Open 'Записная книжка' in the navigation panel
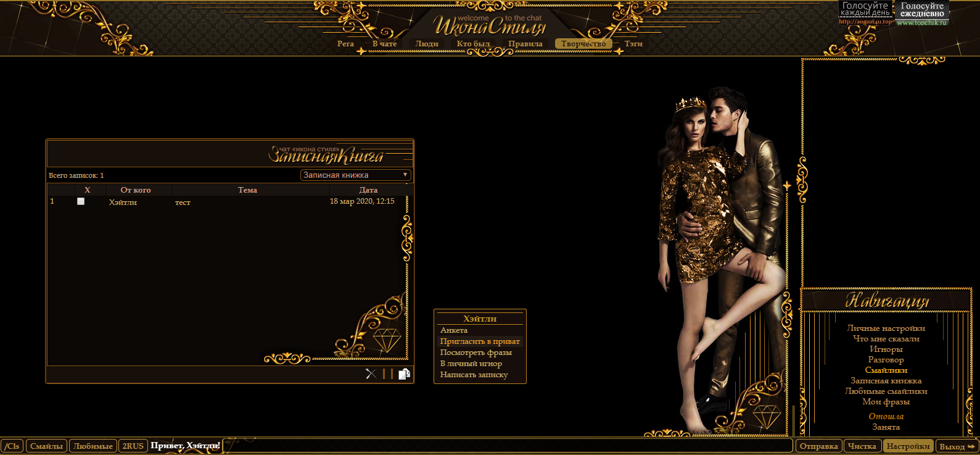 coord(886,380)
